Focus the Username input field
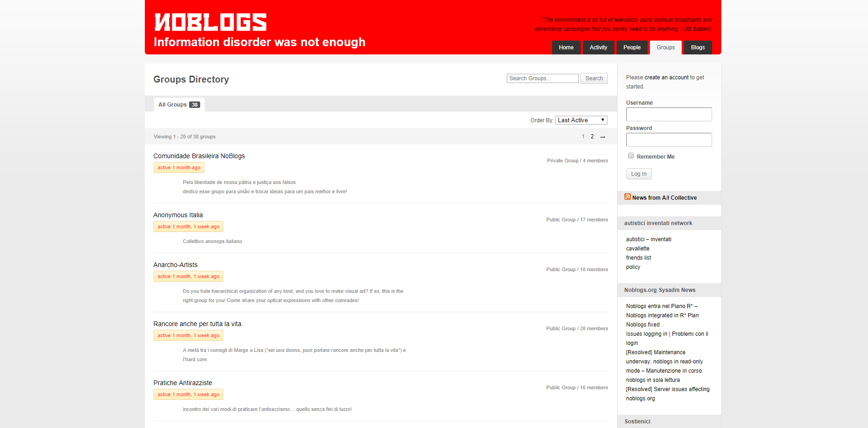The image size is (868, 428). (x=669, y=114)
